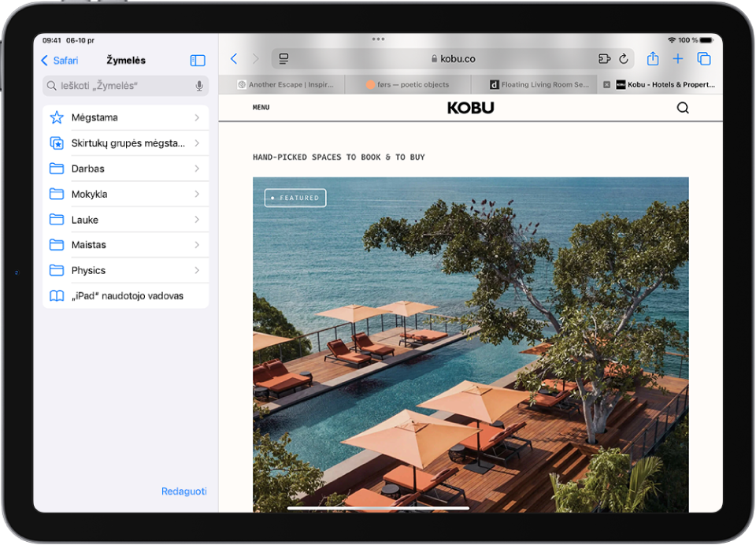Click HAND-PICKED SPACES heading text
This screenshot has width=756, height=545.
(x=339, y=158)
